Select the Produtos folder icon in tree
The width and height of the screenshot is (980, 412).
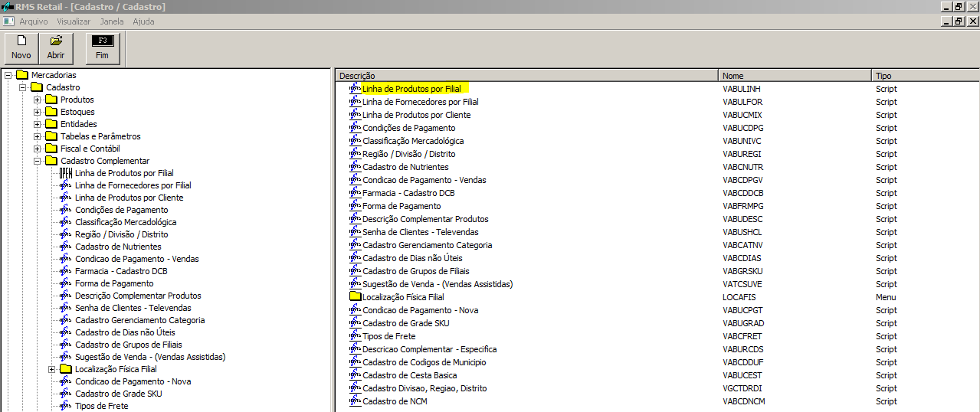coord(51,100)
